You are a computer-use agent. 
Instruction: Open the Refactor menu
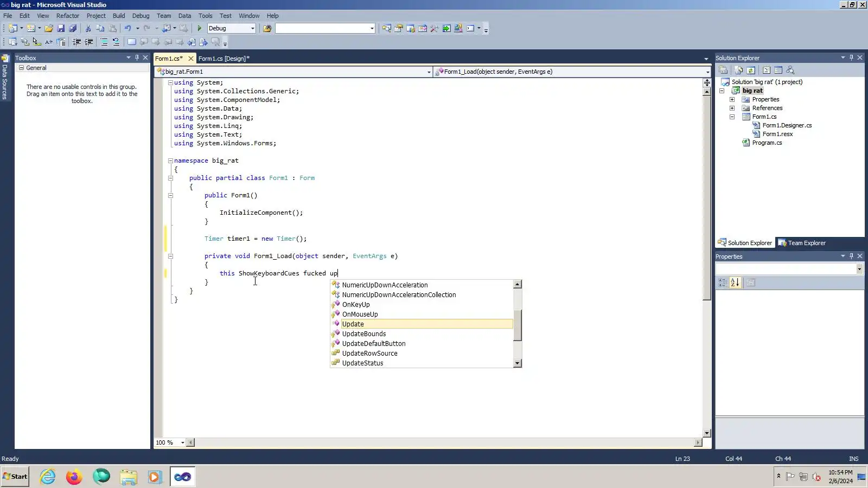coord(68,16)
